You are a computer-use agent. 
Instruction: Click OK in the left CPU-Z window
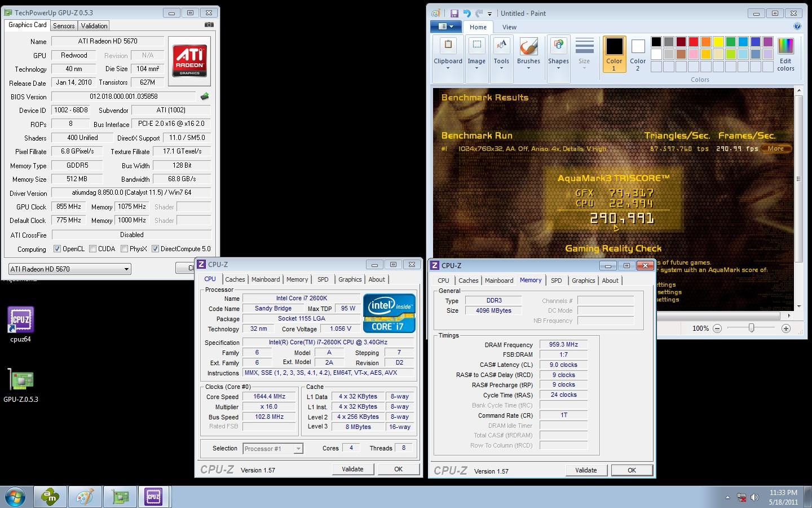[x=398, y=469]
